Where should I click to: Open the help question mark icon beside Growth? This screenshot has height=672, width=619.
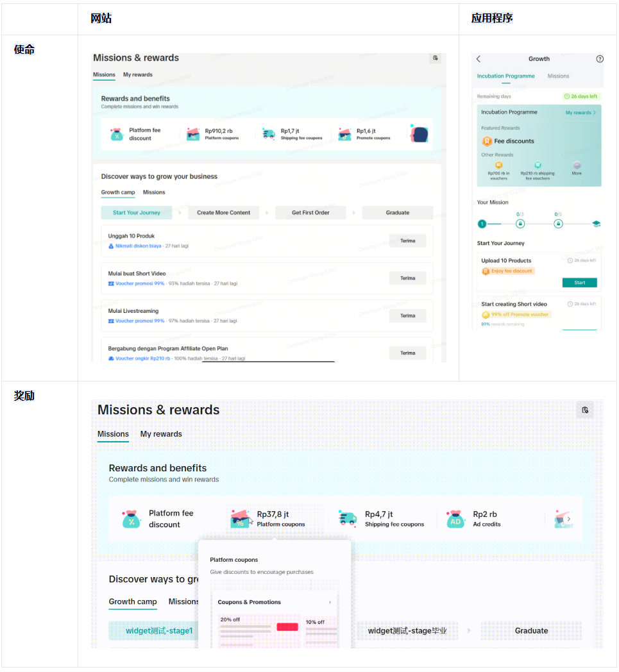600,59
